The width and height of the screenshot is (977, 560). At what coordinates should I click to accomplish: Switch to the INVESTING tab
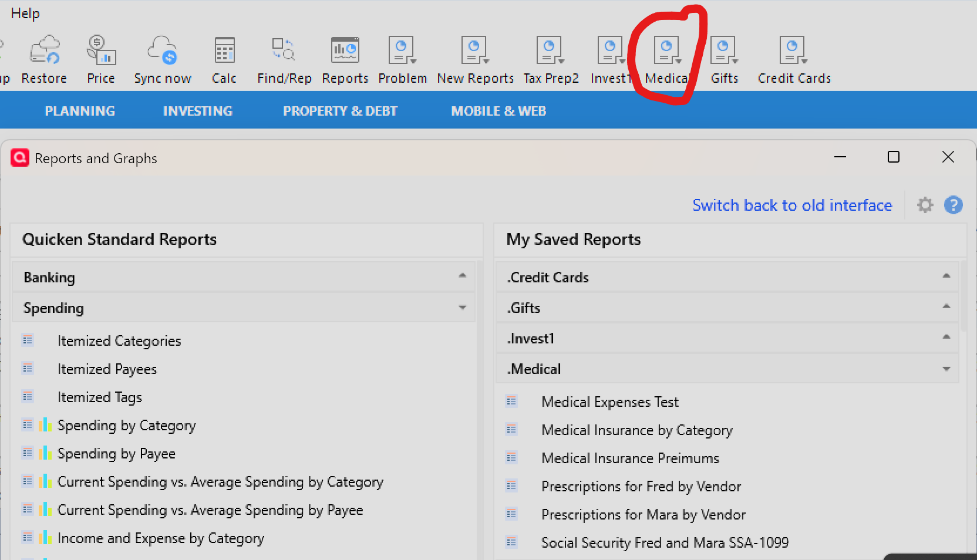[x=198, y=111]
